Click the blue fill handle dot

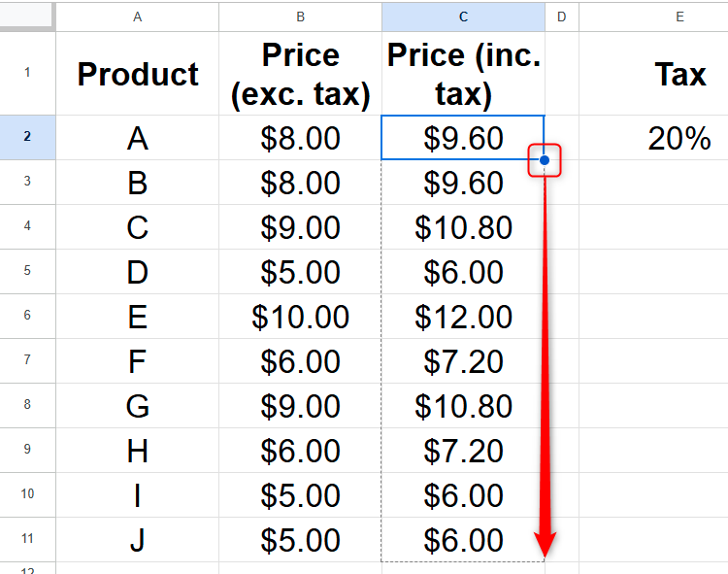coord(545,159)
